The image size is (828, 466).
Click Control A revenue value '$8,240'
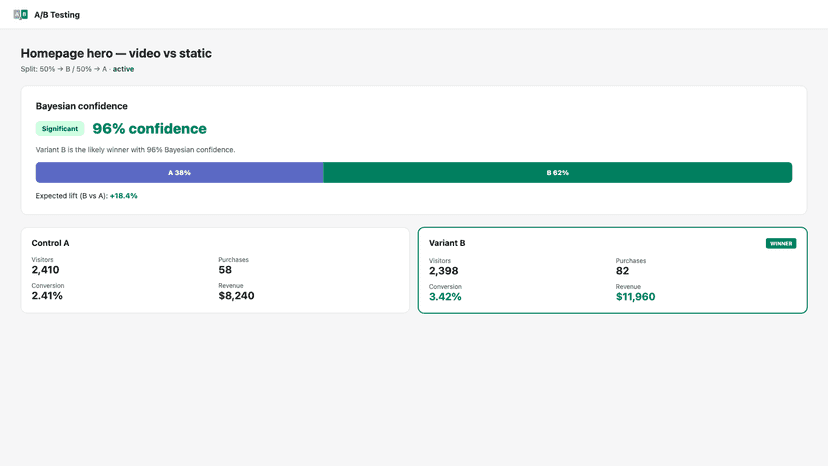click(x=236, y=296)
